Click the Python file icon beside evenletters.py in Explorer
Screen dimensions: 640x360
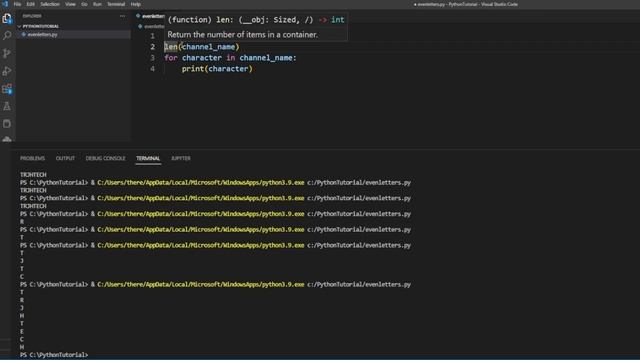(x=24, y=35)
